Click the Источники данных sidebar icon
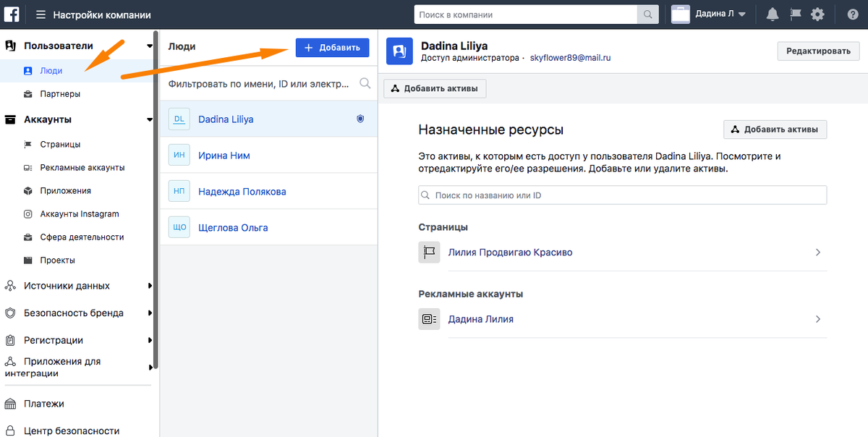 pyautogui.click(x=10, y=286)
